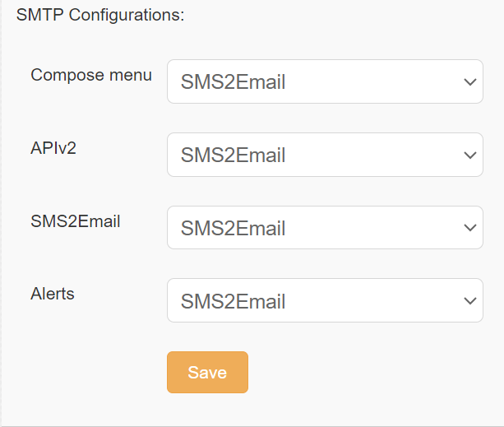
Task: Click the chevron arrow of Alerts dropdown
Action: (470, 301)
